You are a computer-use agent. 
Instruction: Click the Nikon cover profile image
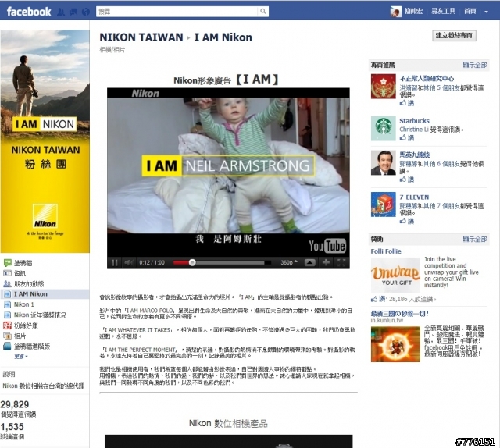45,141
